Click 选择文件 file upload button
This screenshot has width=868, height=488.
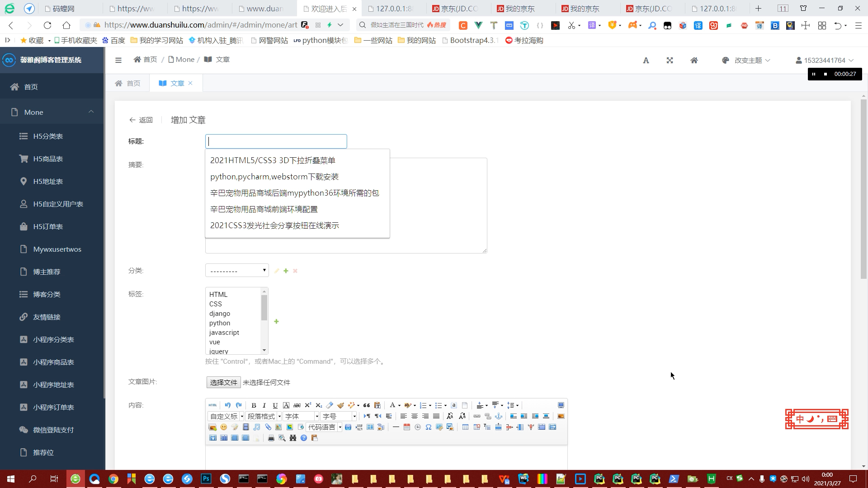point(224,383)
